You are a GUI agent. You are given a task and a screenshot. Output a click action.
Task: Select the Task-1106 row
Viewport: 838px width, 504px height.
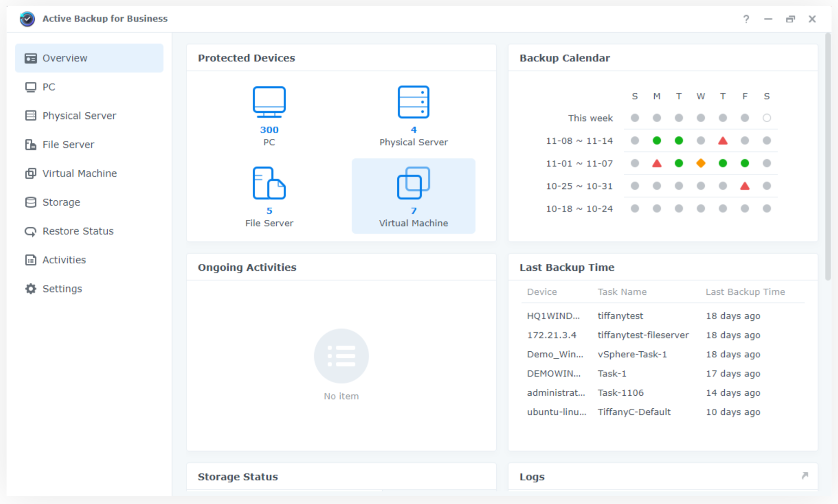(663, 393)
